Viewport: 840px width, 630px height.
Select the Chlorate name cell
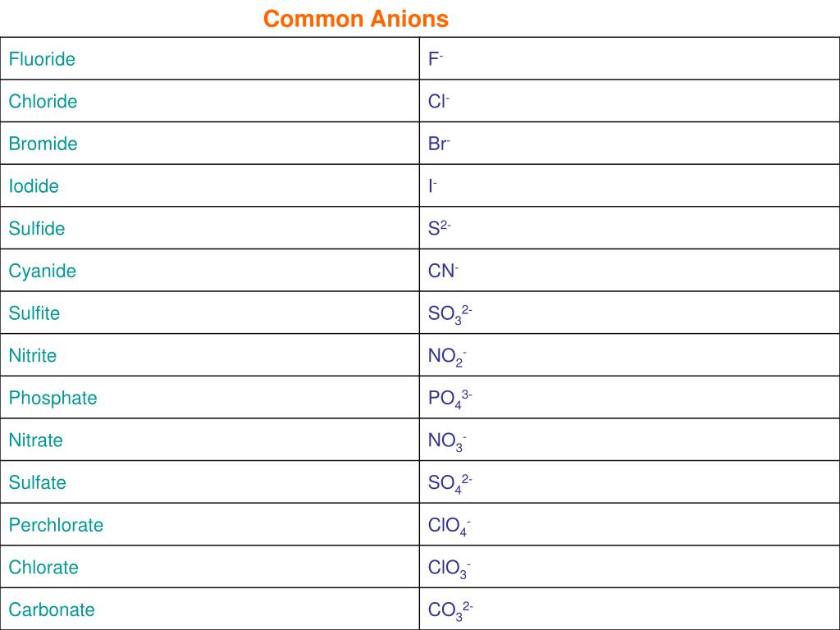coord(209,566)
